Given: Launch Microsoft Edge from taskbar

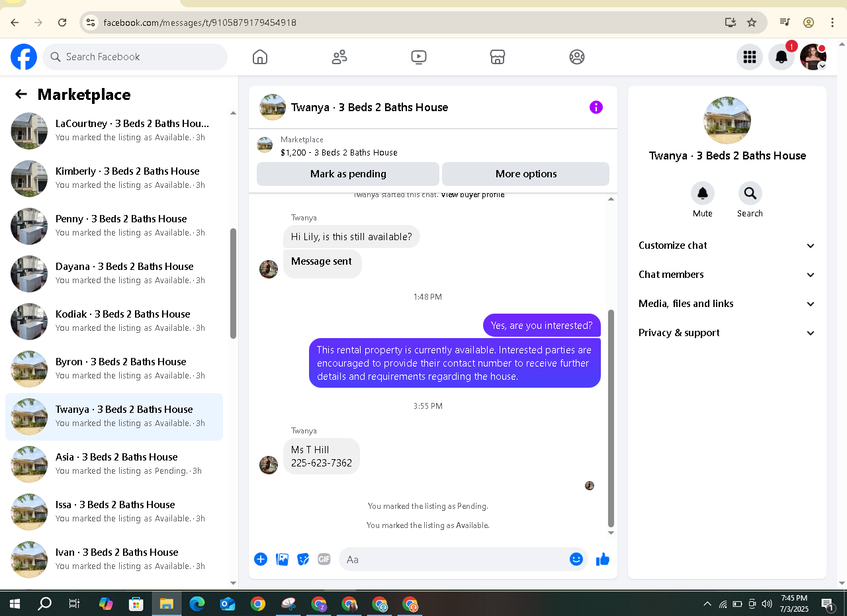Looking at the screenshot, I should click(197, 604).
